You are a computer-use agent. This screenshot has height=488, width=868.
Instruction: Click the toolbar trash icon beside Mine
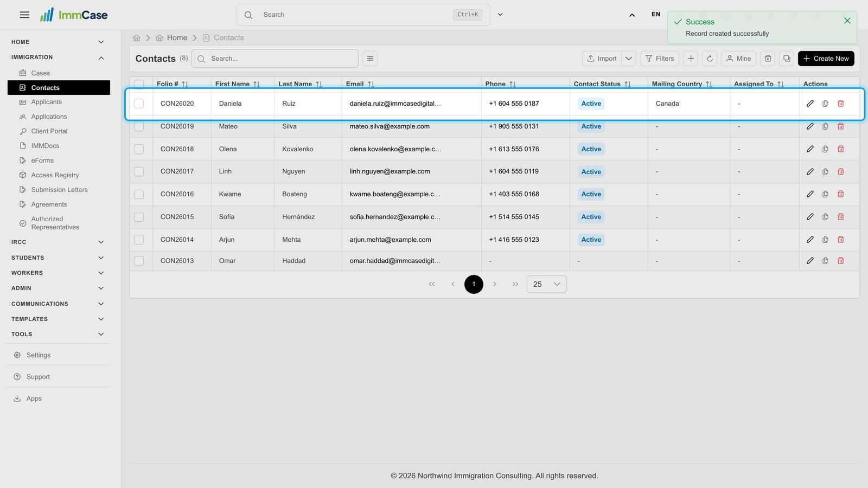768,59
